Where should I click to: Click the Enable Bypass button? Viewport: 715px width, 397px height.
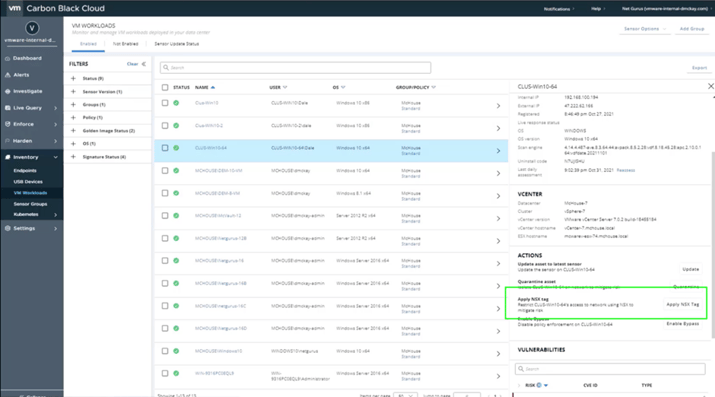(683, 324)
